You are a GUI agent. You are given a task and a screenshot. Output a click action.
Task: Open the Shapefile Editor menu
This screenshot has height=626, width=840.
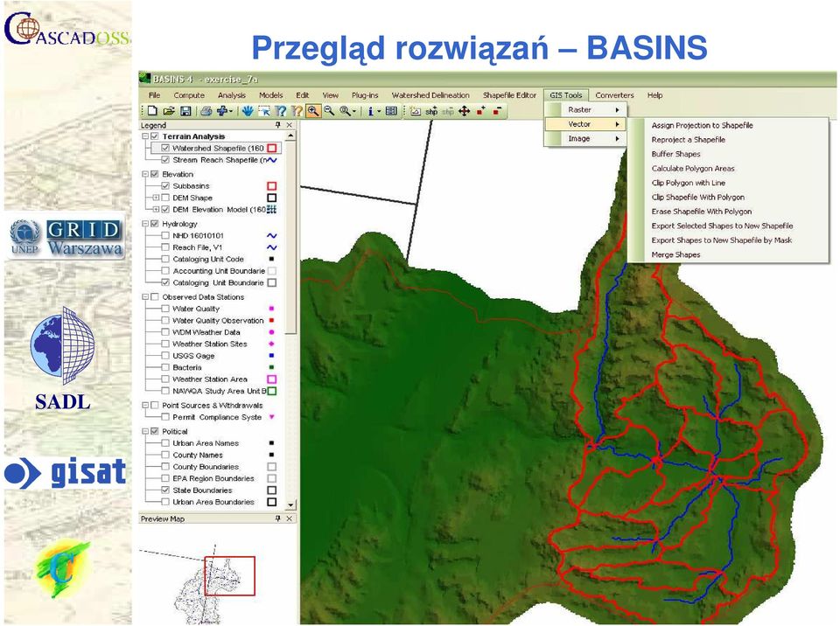(x=509, y=95)
